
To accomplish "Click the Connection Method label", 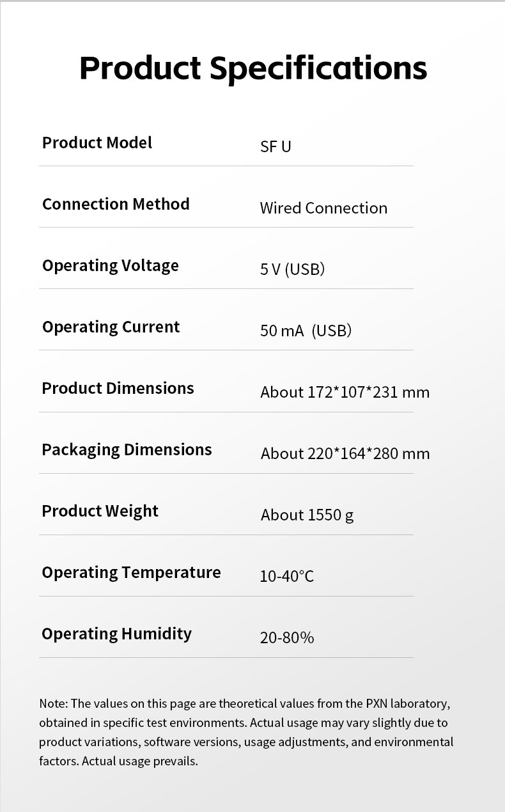I will (116, 204).
